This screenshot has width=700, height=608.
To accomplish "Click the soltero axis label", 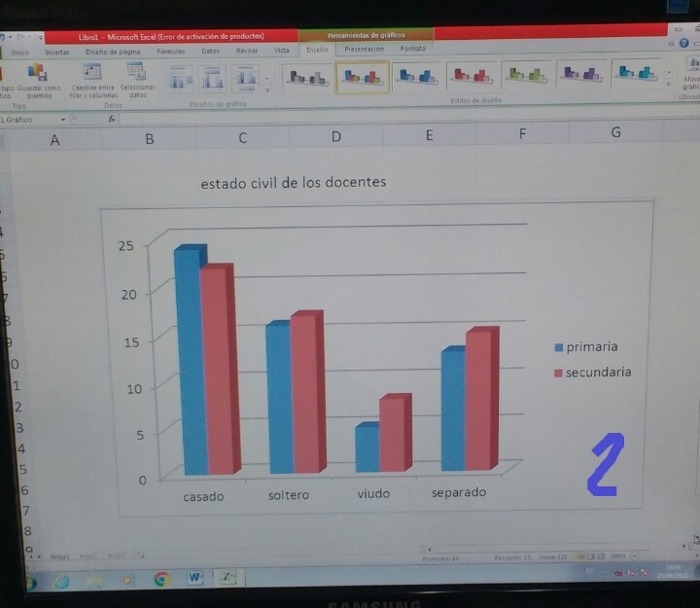I will click(x=289, y=495).
